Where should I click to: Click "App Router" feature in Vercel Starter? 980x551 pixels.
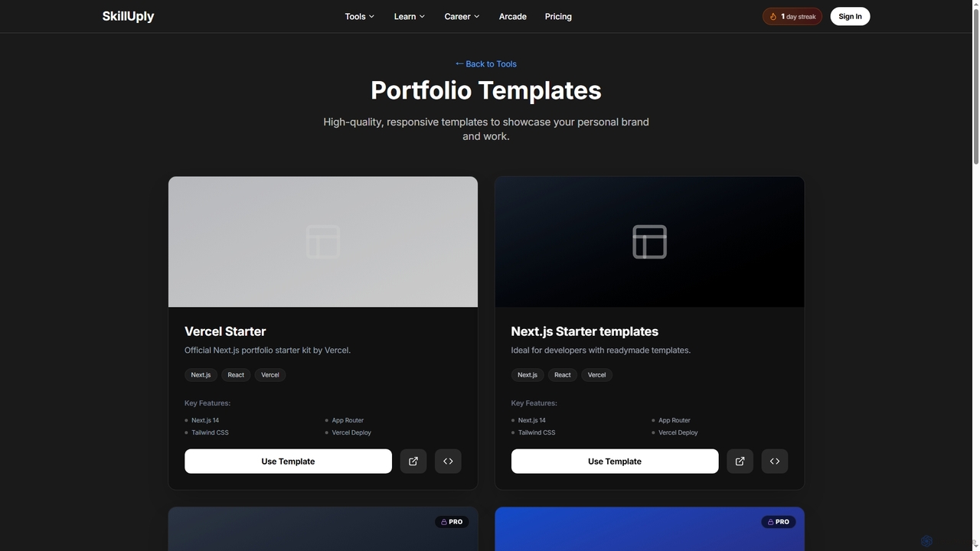click(x=348, y=420)
